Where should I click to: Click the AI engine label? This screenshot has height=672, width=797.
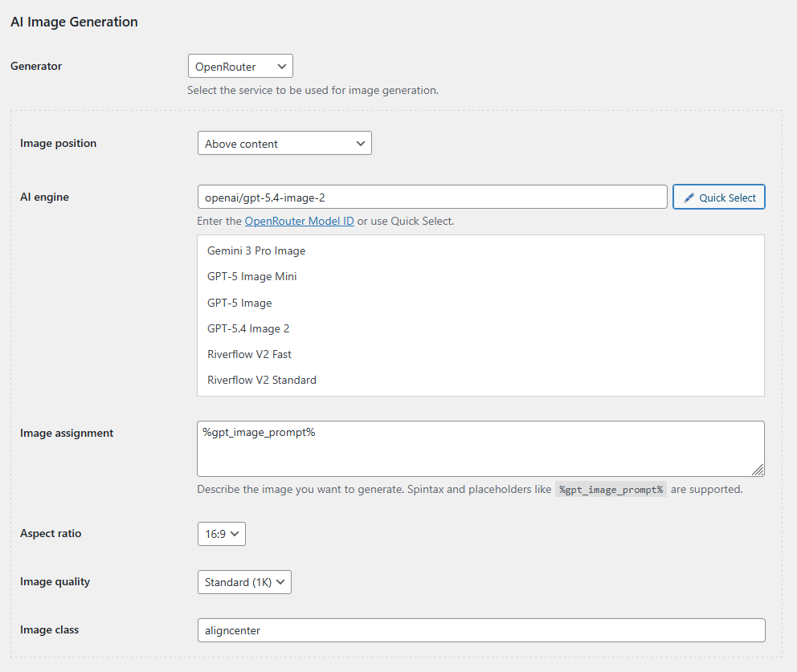tap(45, 197)
